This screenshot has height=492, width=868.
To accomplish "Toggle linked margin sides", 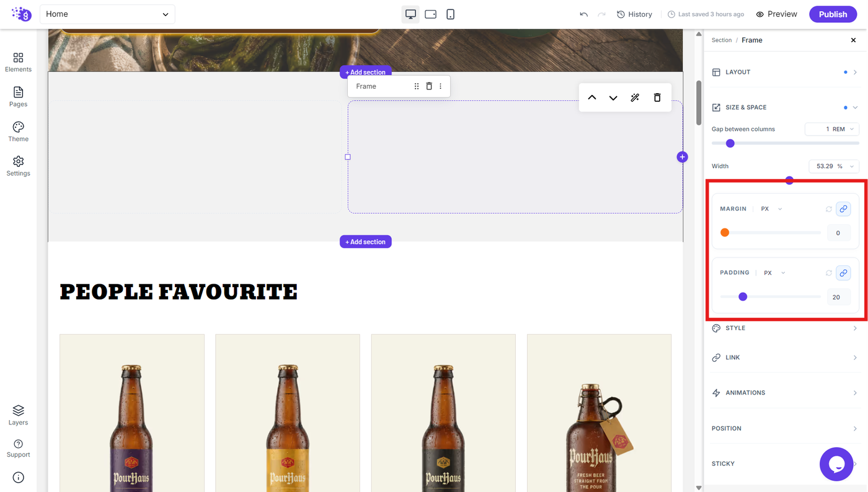I will coord(843,209).
